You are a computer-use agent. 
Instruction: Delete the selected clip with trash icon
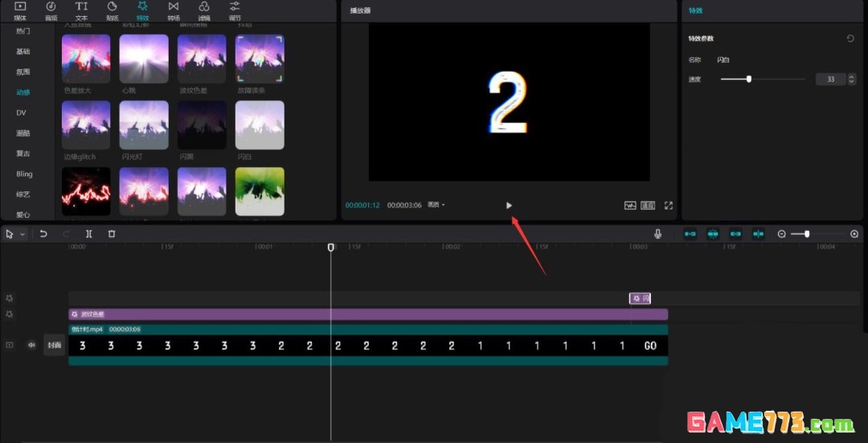[x=112, y=234]
